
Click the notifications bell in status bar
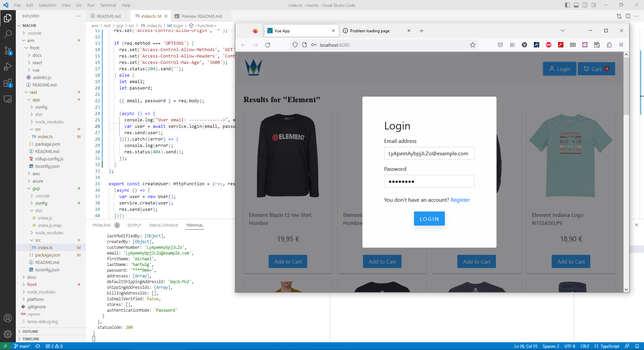tap(637, 346)
